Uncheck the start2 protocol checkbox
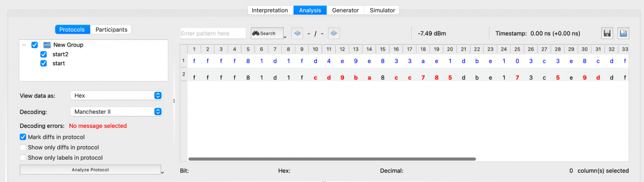Viewport: 644px width, 182px height. pyautogui.click(x=43, y=54)
